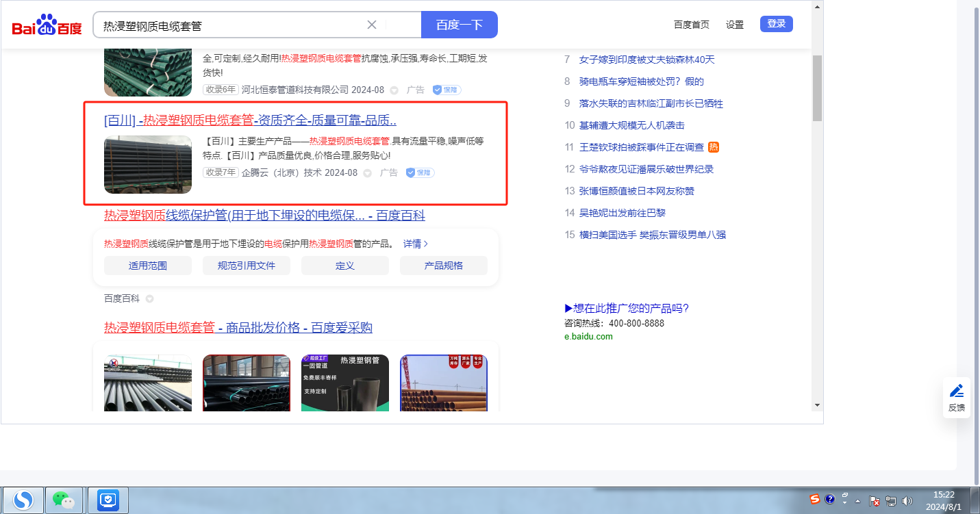Select the 产品规格 tab

[x=443, y=266]
